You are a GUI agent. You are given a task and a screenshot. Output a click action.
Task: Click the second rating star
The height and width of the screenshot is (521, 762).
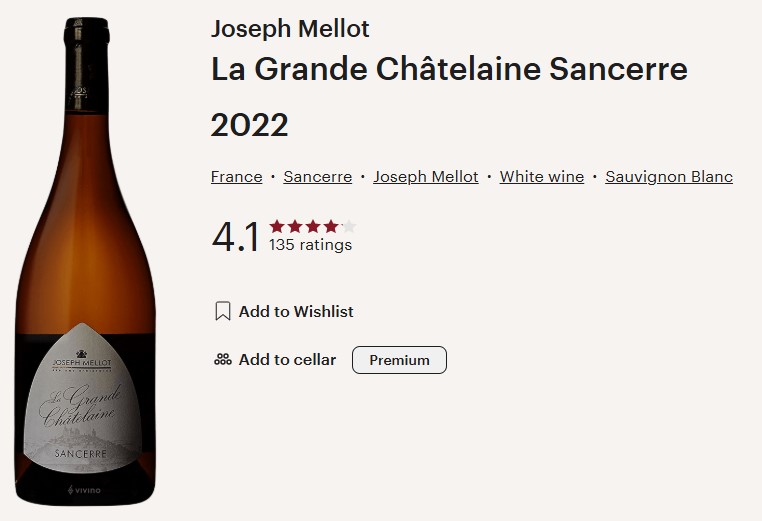point(295,227)
